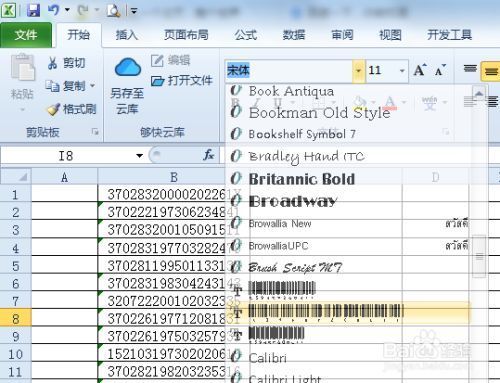The image size is (500, 383).
Task: Click the Excel application icon
Action: (8, 10)
